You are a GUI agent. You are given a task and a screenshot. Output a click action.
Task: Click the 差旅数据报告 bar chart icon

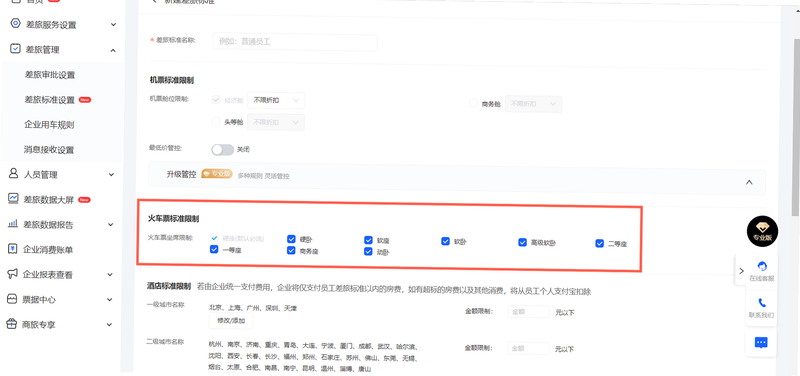pos(13,224)
